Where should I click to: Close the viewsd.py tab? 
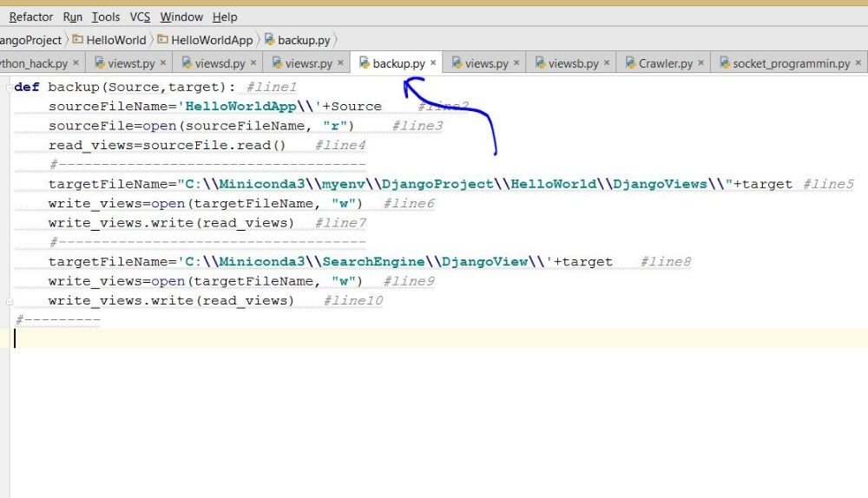pos(253,63)
